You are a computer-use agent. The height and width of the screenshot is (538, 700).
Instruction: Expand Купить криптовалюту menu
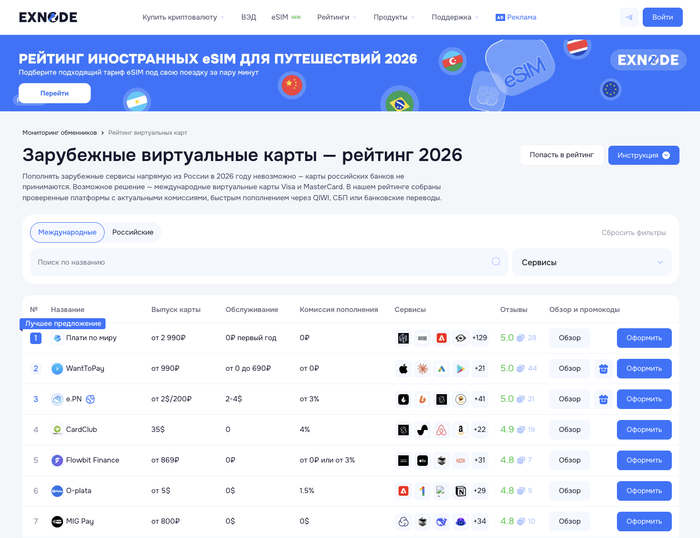click(183, 17)
